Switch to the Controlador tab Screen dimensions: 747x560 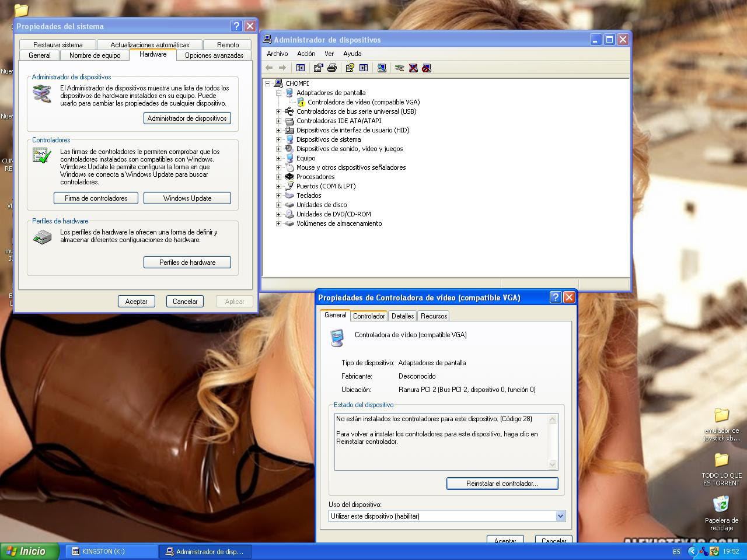(x=369, y=316)
